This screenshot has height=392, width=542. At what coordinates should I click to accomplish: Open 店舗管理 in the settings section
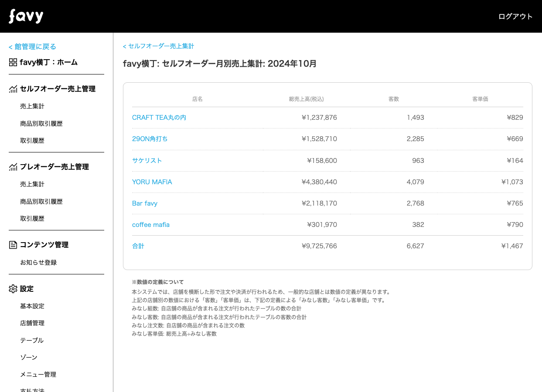point(32,323)
